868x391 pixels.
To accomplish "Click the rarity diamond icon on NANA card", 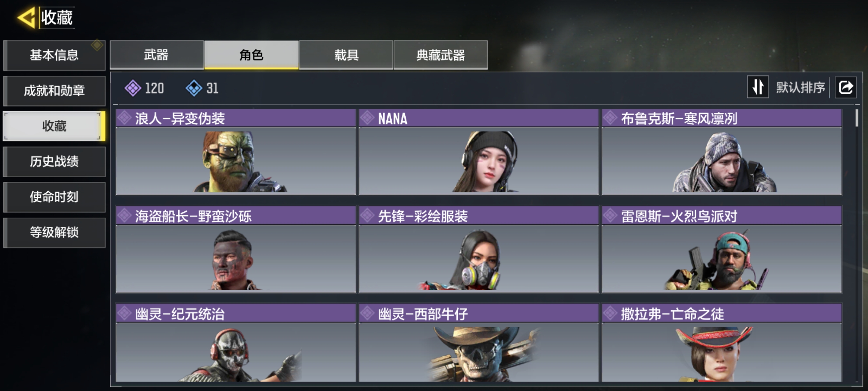I will pyautogui.click(x=367, y=118).
